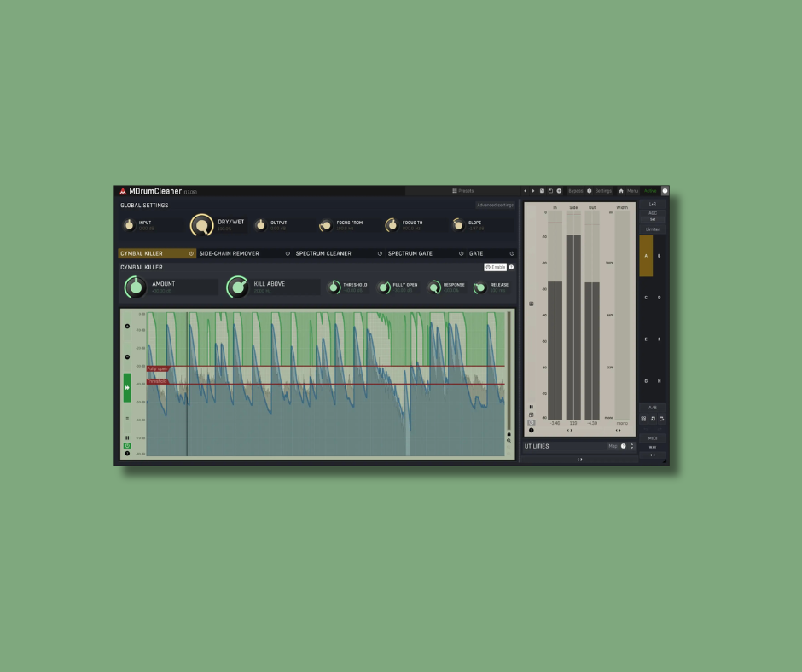Open Cymbal Killer help question mark
802x672 pixels.
(x=511, y=267)
